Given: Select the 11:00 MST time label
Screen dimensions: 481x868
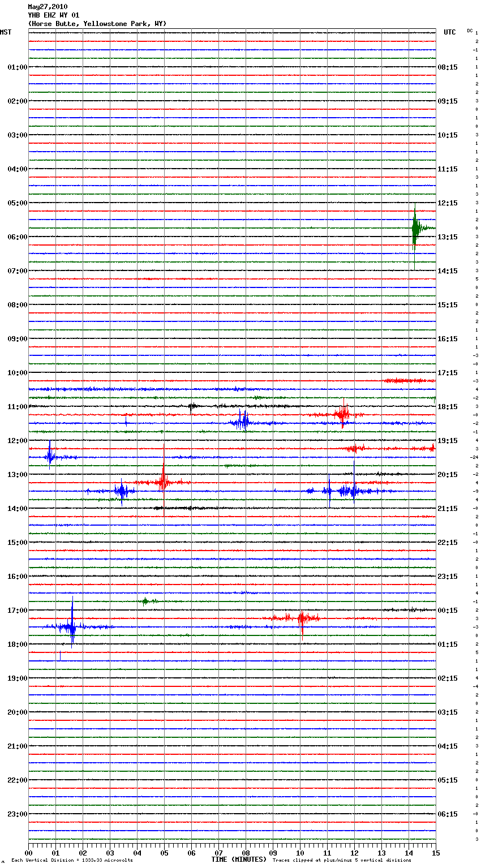Looking at the screenshot, I should coord(18,407).
